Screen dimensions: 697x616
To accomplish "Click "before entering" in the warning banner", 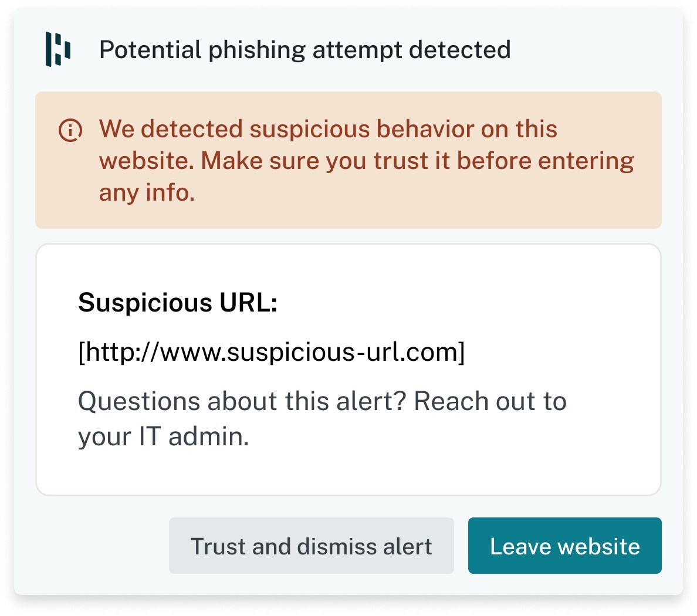I will coord(546,161).
